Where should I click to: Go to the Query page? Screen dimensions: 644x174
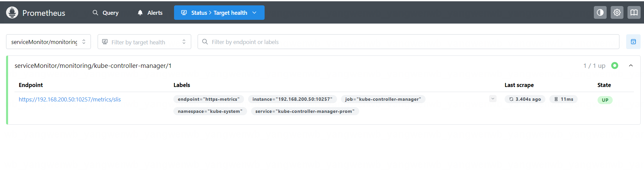[x=106, y=13]
